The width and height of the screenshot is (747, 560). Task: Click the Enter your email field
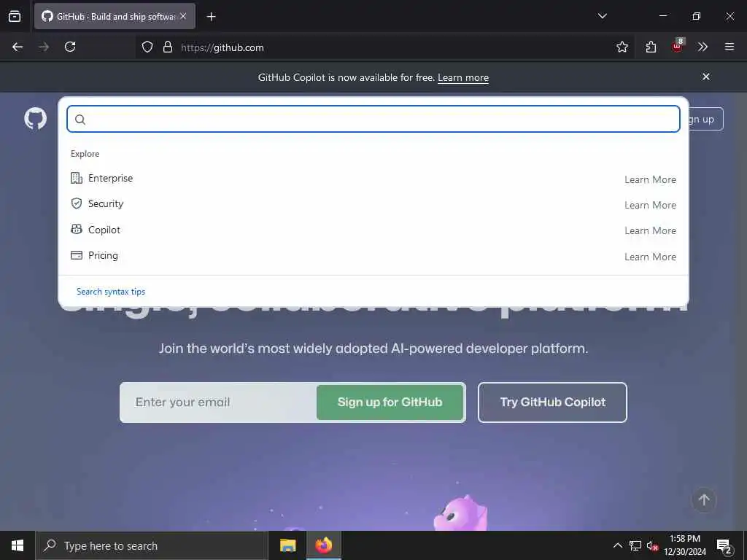(218, 402)
